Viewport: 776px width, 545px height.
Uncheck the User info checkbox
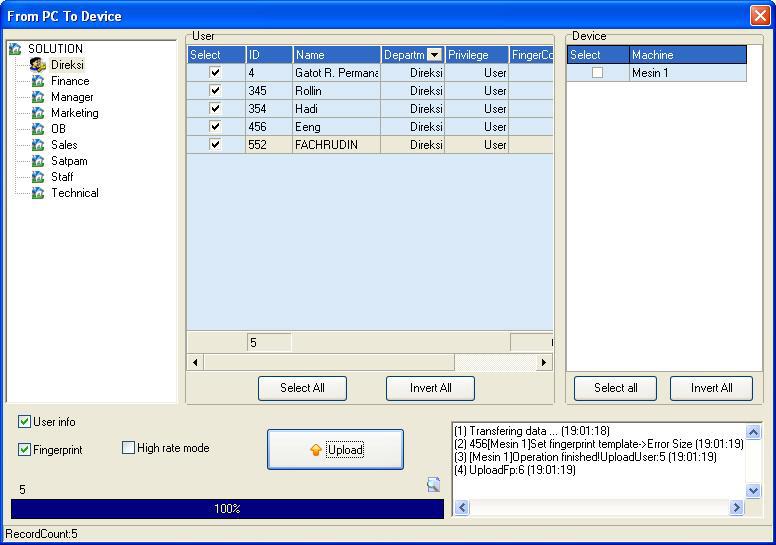point(25,422)
